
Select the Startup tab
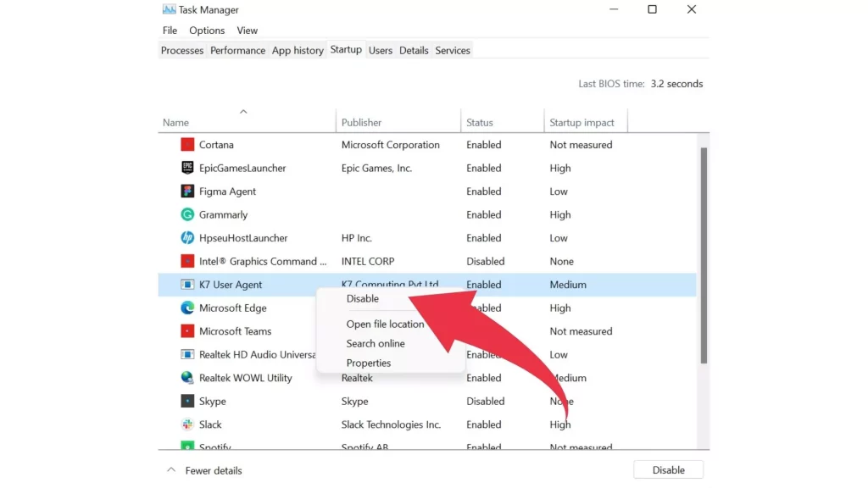pyautogui.click(x=346, y=49)
